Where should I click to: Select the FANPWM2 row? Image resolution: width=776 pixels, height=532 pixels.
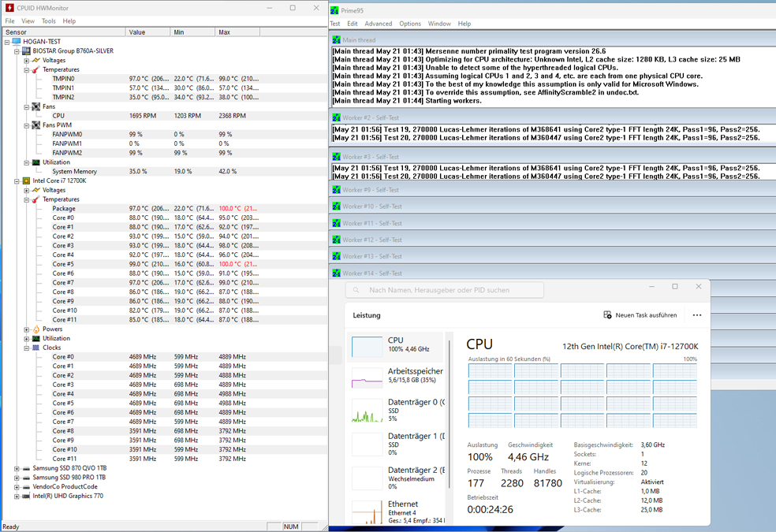coord(166,153)
